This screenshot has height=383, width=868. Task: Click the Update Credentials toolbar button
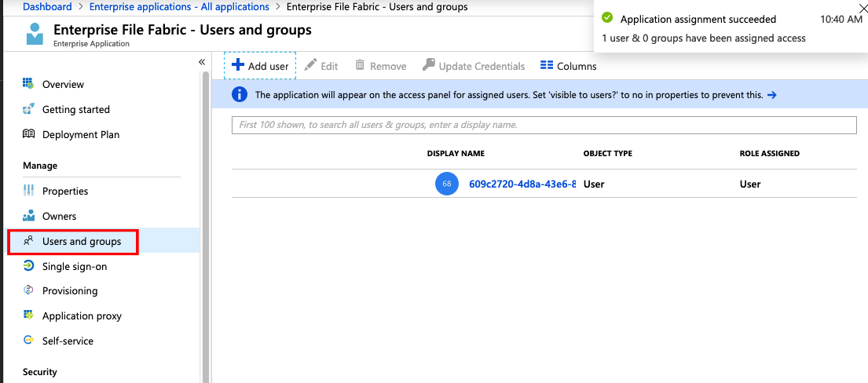click(473, 66)
